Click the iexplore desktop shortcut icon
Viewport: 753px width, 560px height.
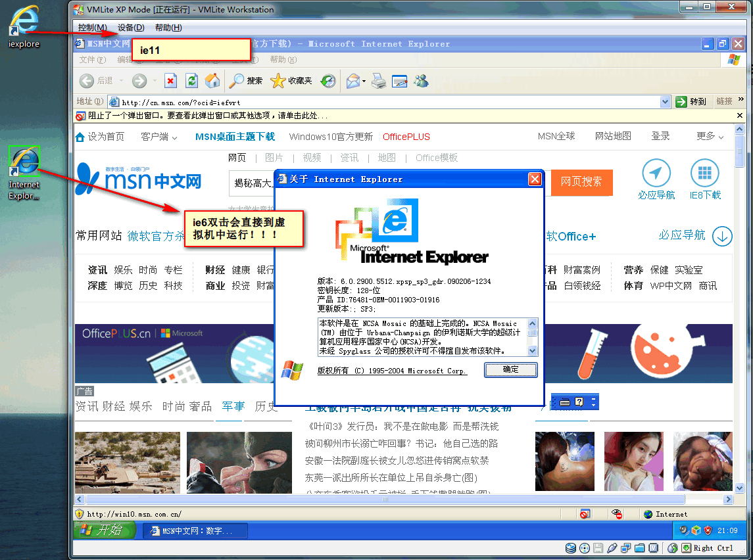pos(24,27)
